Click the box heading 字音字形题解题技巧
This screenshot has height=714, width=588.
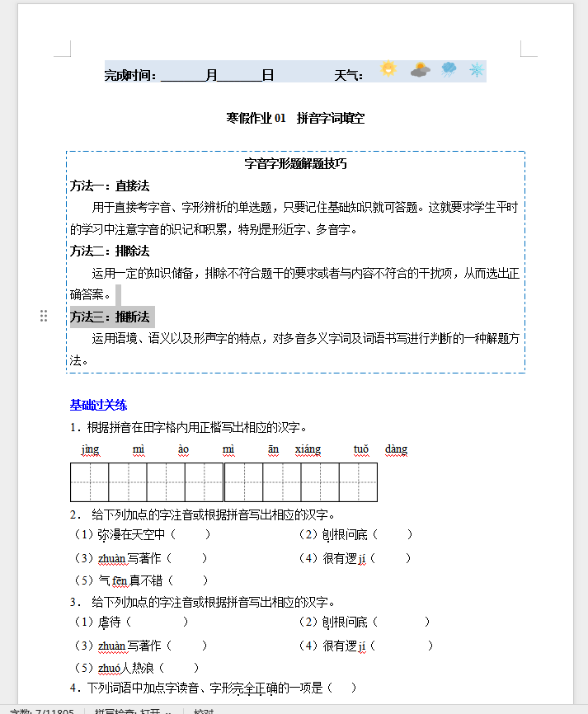tap(295, 164)
